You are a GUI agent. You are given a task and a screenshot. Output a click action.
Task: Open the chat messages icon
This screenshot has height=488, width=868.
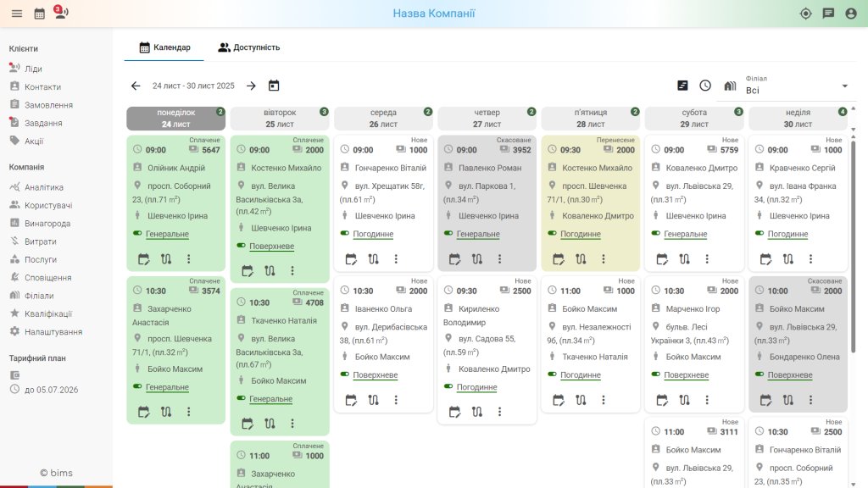click(828, 14)
